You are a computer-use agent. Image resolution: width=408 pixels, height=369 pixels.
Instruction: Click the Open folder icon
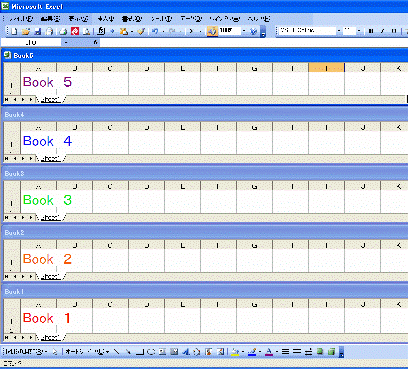[26, 31]
